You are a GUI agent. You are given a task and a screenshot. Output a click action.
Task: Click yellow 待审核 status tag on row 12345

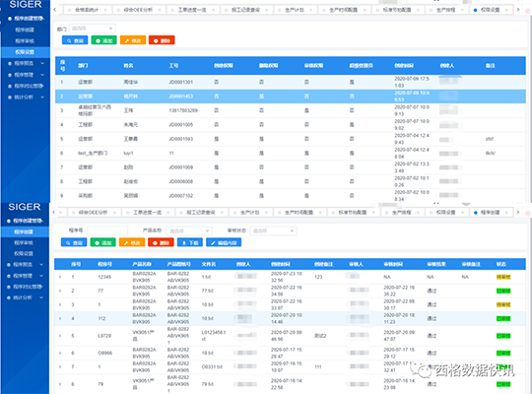[x=503, y=277]
